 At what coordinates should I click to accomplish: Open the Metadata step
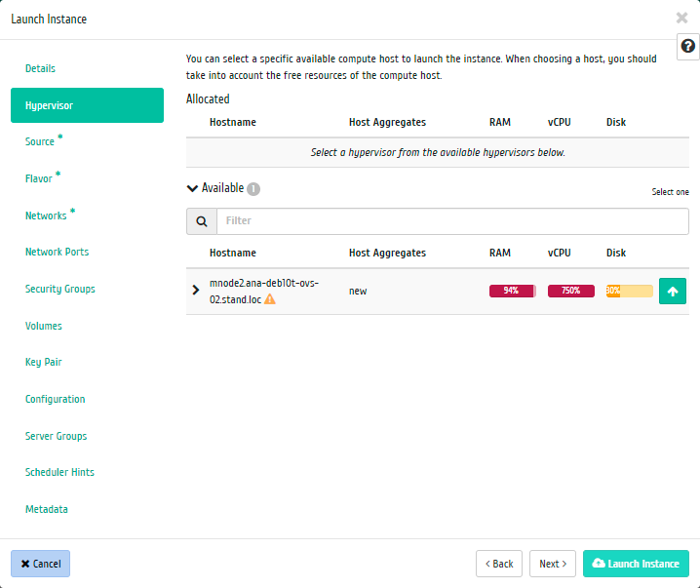point(47,509)
